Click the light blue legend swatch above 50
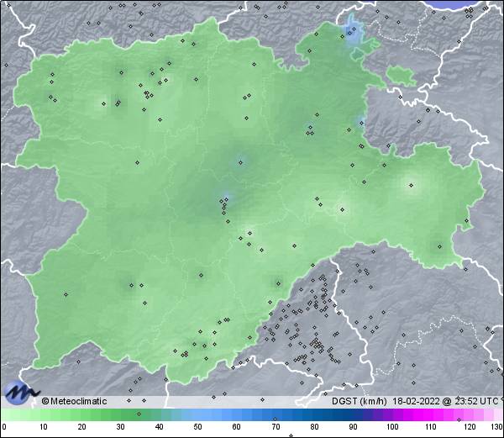Viewport: 504px width, 438px height. click(x=197, y=414)
